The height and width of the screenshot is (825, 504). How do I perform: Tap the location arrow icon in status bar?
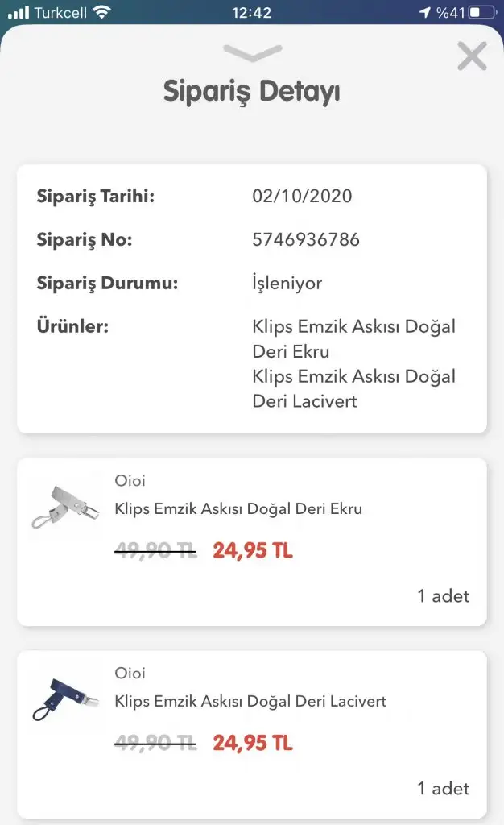425,13
